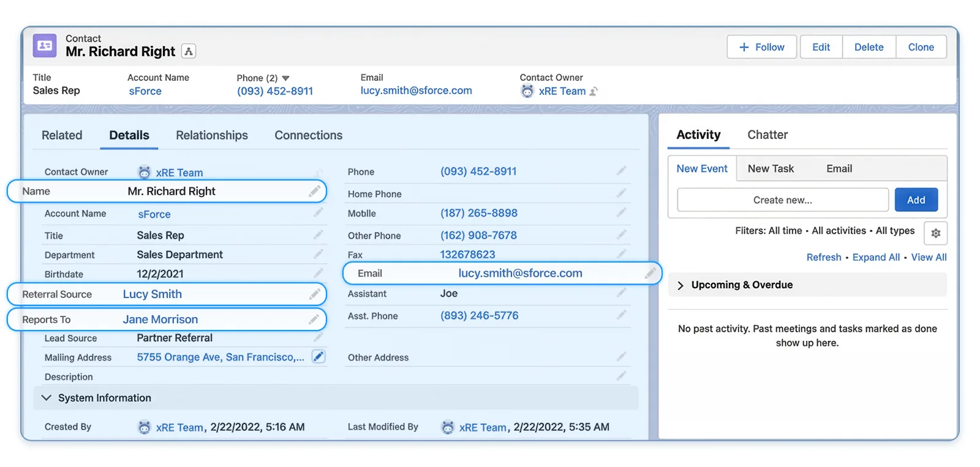Click header phone (093) 452-8911
This screenshot has height=467, width=980.
click(275, 91)
